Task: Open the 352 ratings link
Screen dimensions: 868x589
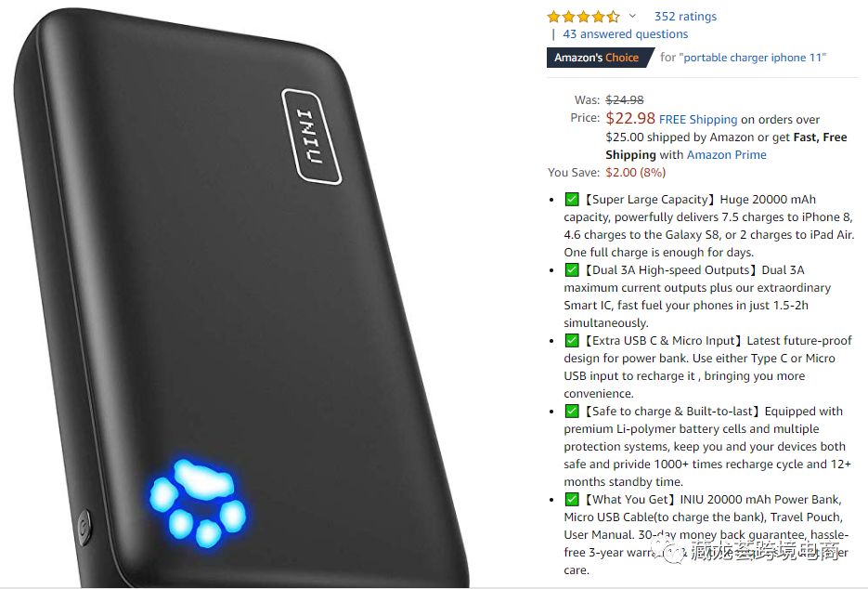Action: (685, 16)
